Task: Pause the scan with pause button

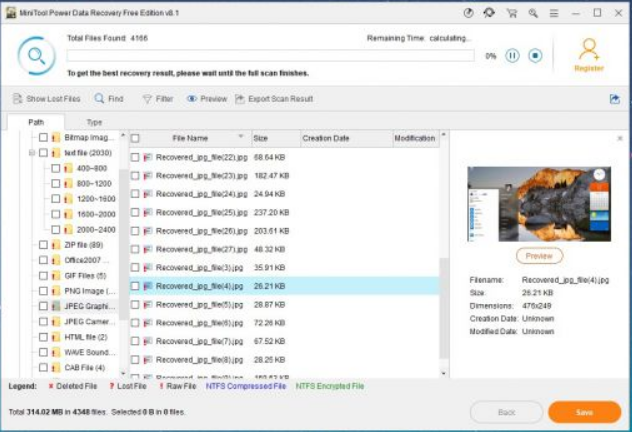Action: (512, 56)
